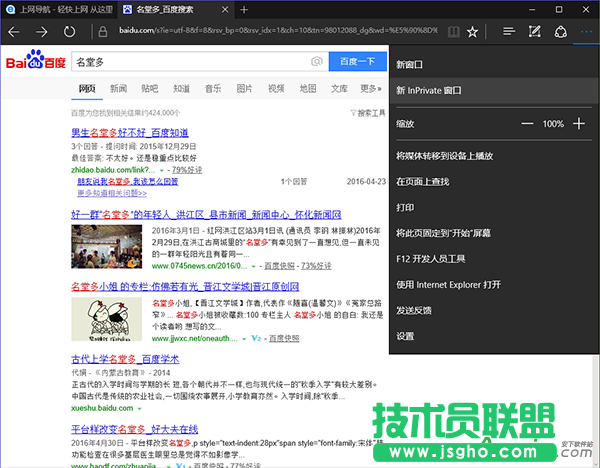Open 设置 from the menu

pyautogui.click(x=494, y=336)
